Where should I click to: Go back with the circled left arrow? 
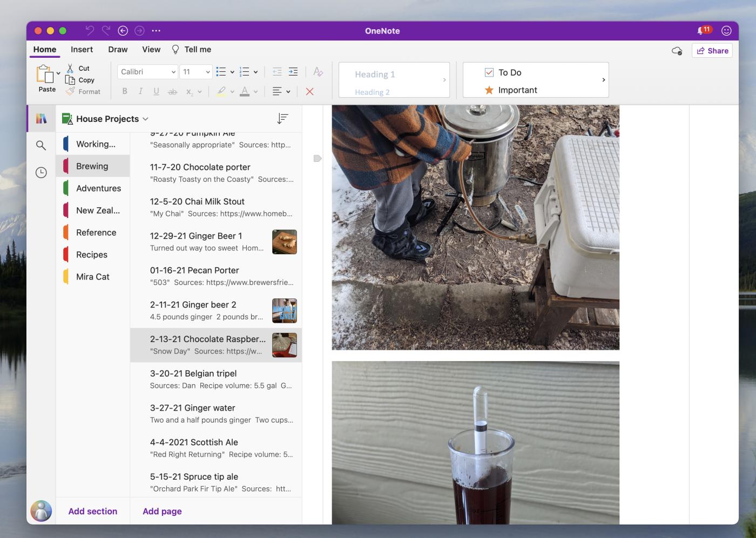click(x=123, y=31)
